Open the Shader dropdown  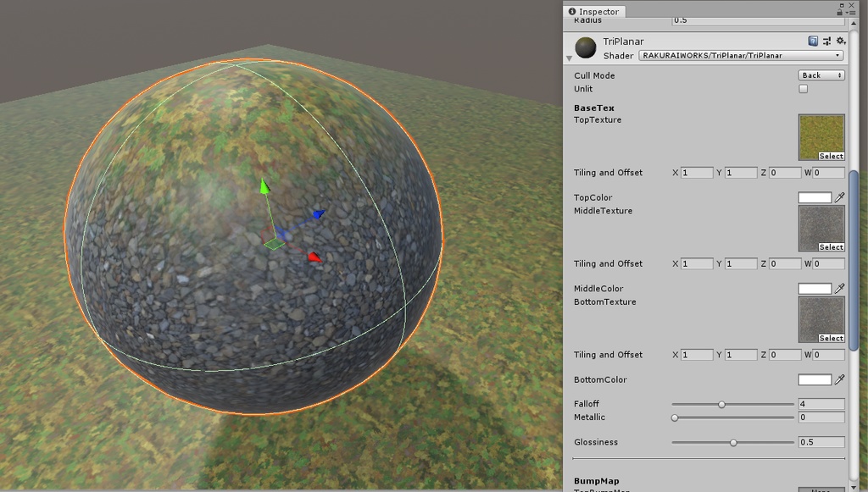[741, 55]
